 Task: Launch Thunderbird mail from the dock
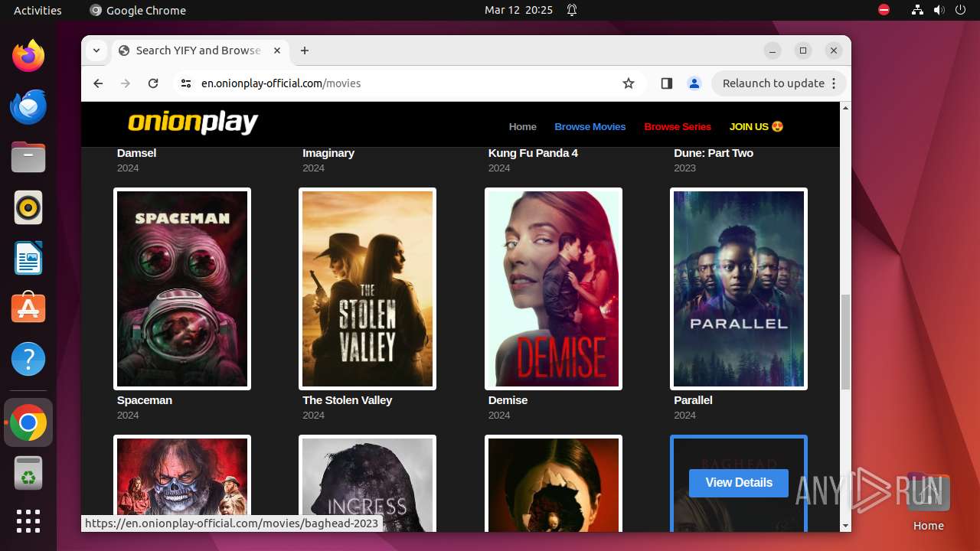[28, 106]
